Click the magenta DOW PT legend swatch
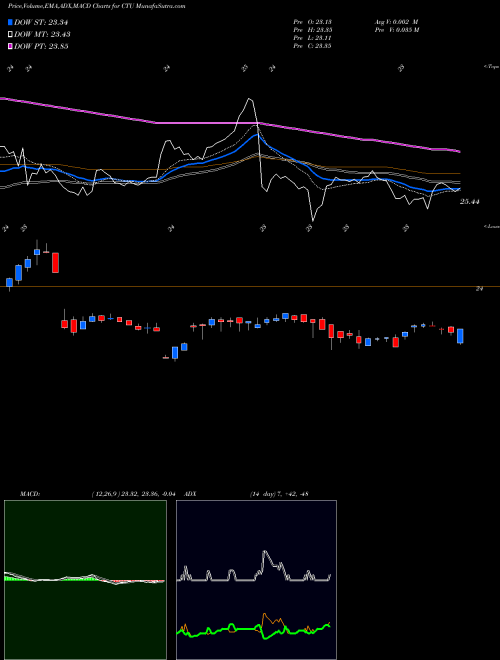The width and height of the screenshot is (500, 660). point(11,46)
